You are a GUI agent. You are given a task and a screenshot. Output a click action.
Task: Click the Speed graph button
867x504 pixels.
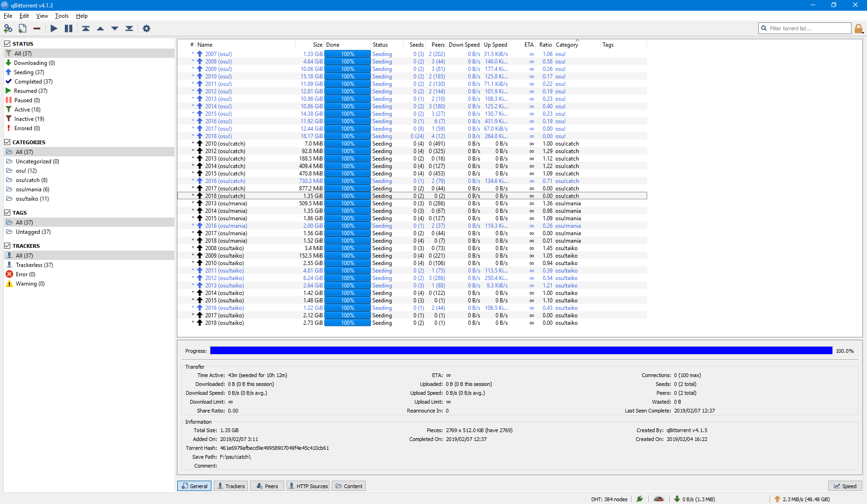pyautogui.click(x=845, y=486)
